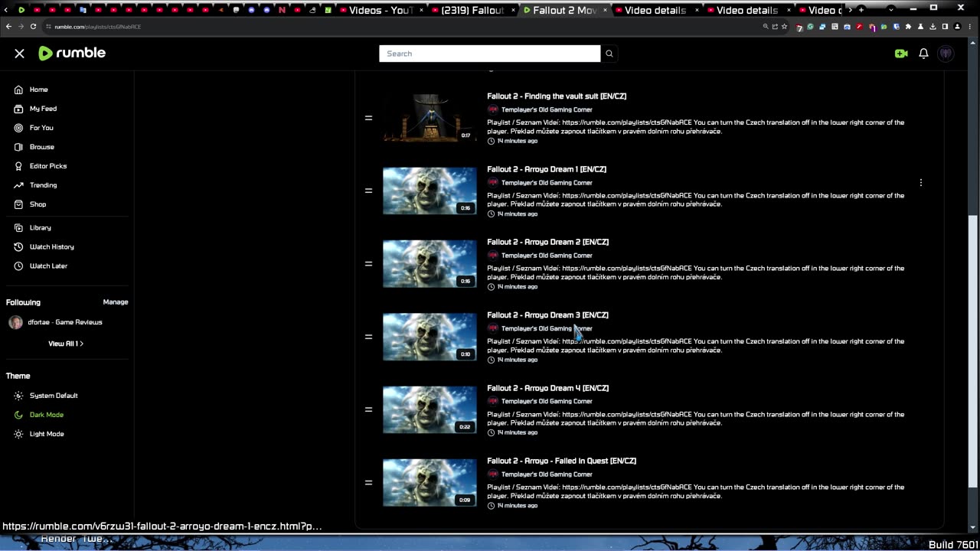980x551 pixels.
Task: Click the Grammarly extension icon
Action: coord(810,26)
